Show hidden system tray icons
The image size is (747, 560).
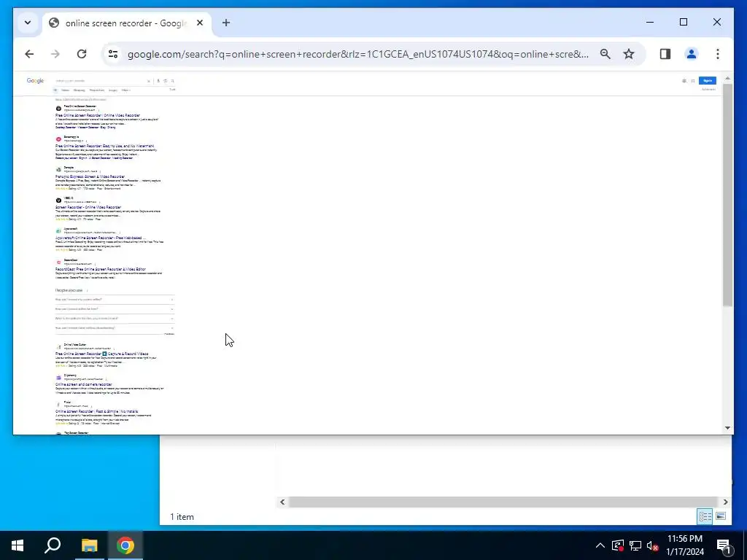click(x=600, y=545)
